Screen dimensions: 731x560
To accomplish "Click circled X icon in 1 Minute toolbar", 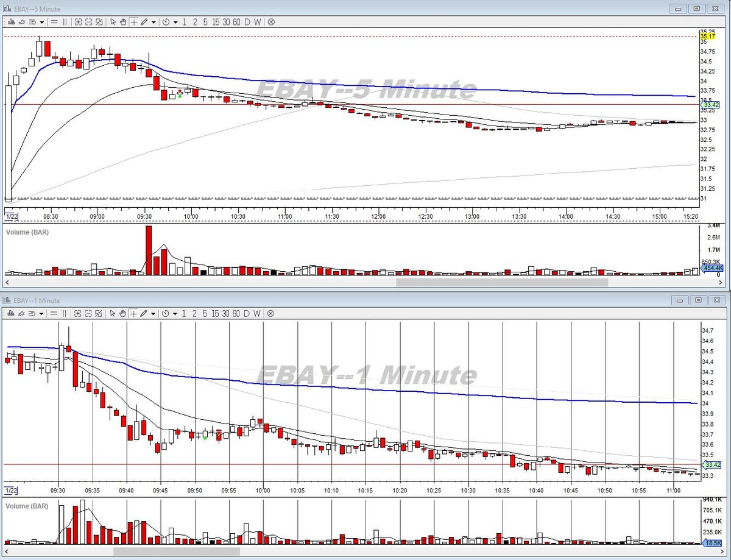I will [271, 313].
